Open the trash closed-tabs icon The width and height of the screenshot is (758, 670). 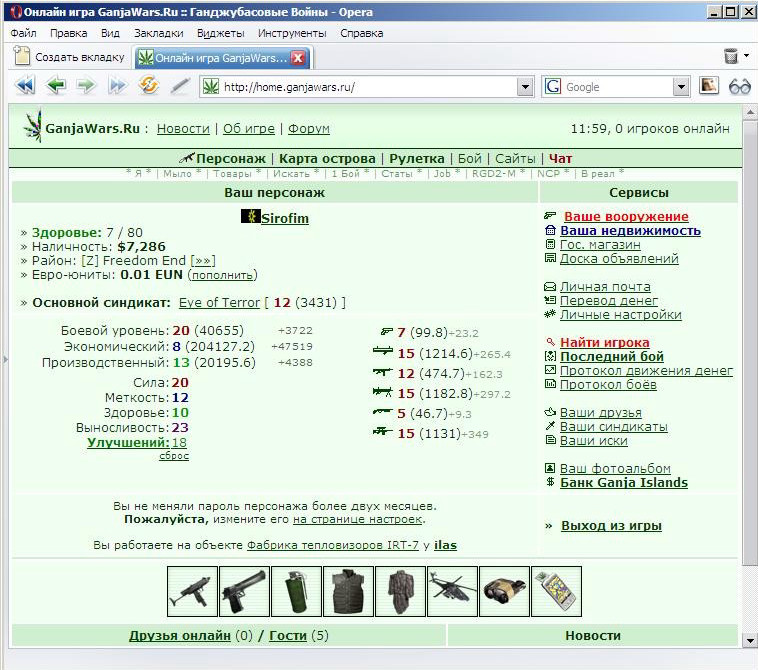(731, 57)
